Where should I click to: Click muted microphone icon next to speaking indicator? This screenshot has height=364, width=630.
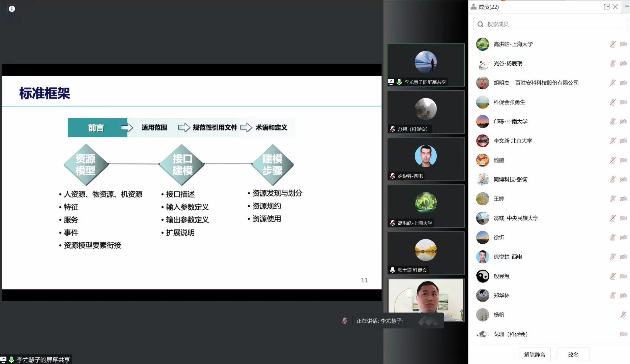[x=344, y=321]
